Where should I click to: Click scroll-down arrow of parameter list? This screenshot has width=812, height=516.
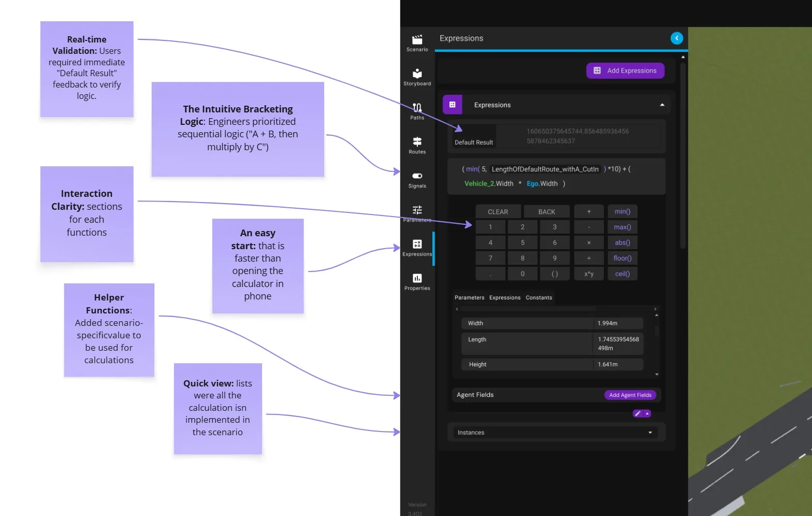pyautogui.click(x=657, y=374)
